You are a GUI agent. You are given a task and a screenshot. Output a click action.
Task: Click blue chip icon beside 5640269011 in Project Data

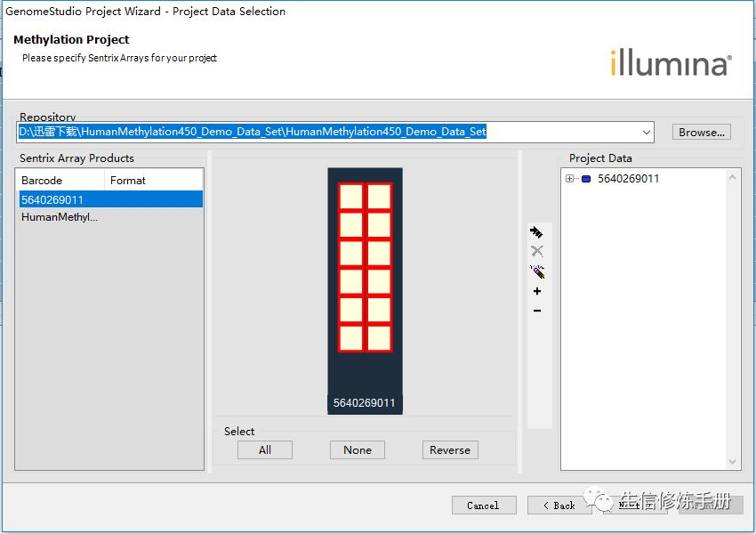tap(586, 179)
